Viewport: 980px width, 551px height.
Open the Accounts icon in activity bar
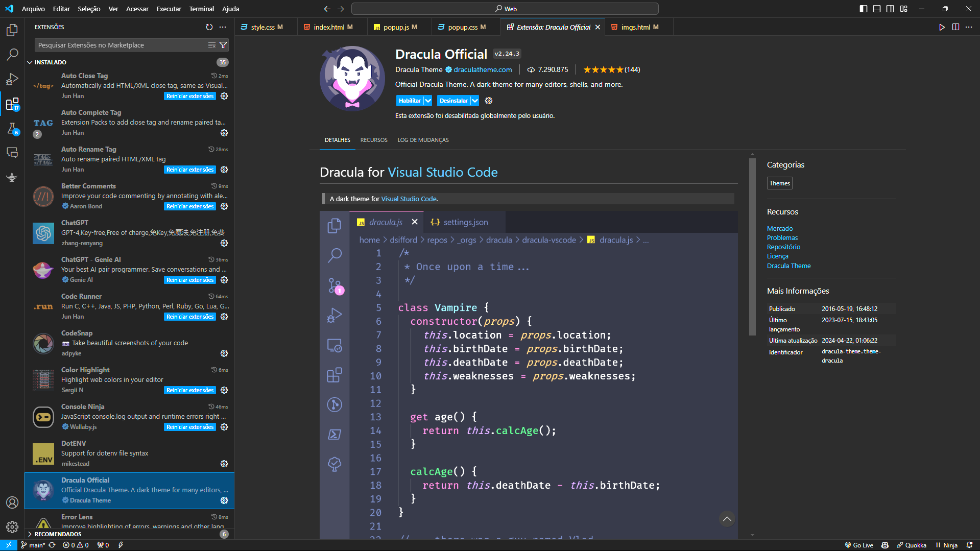[12, 502]
